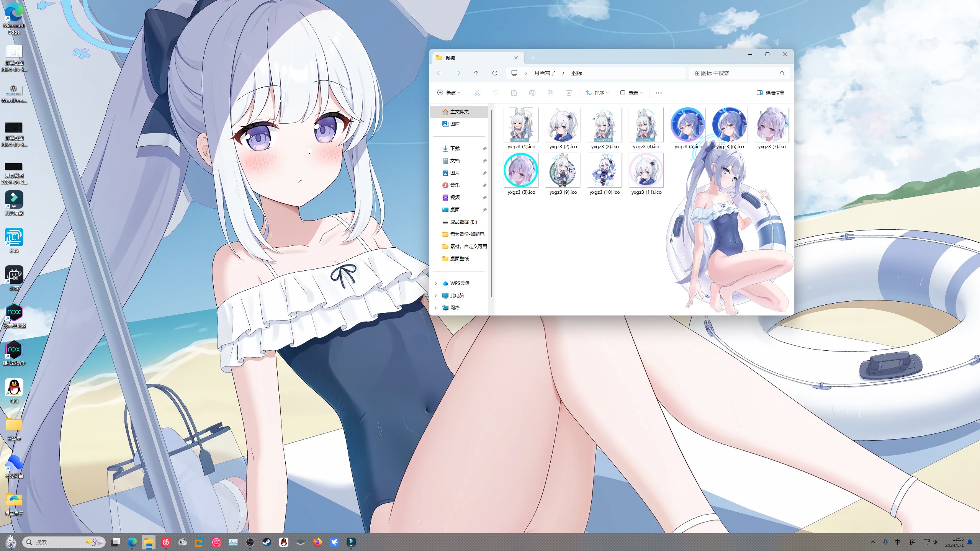
Task: Expand the 此电脑 tree node
Action: [x=435, y=296]
